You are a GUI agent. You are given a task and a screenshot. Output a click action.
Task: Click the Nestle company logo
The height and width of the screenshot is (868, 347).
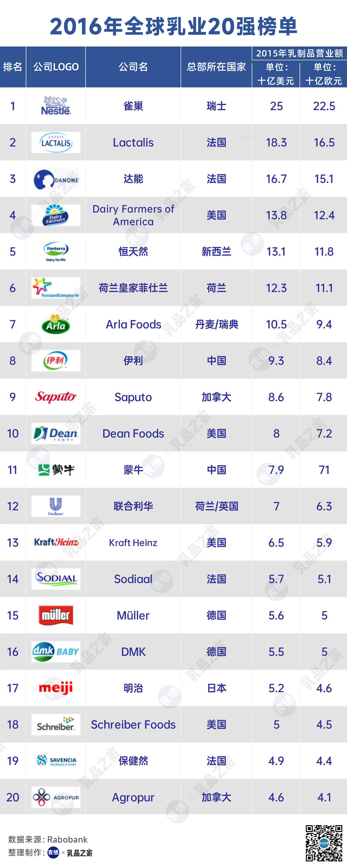(x=56, y=106)
